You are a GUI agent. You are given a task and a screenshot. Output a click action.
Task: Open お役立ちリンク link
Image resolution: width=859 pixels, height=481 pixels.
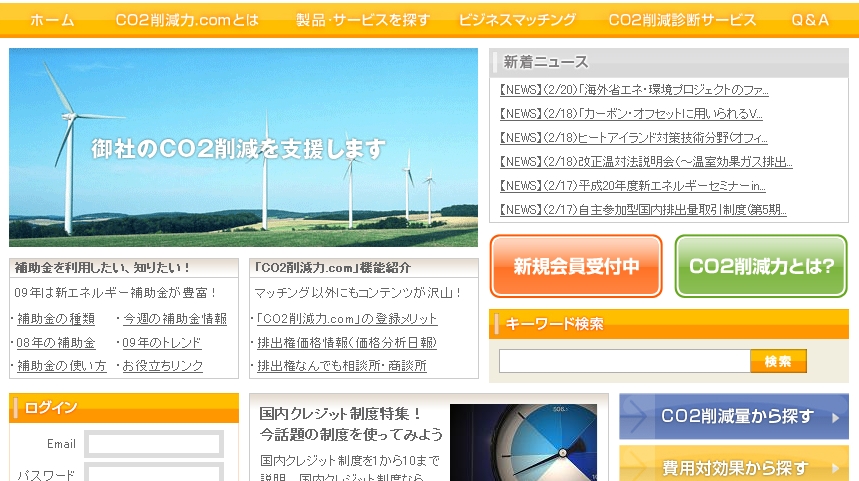[163, 366]
